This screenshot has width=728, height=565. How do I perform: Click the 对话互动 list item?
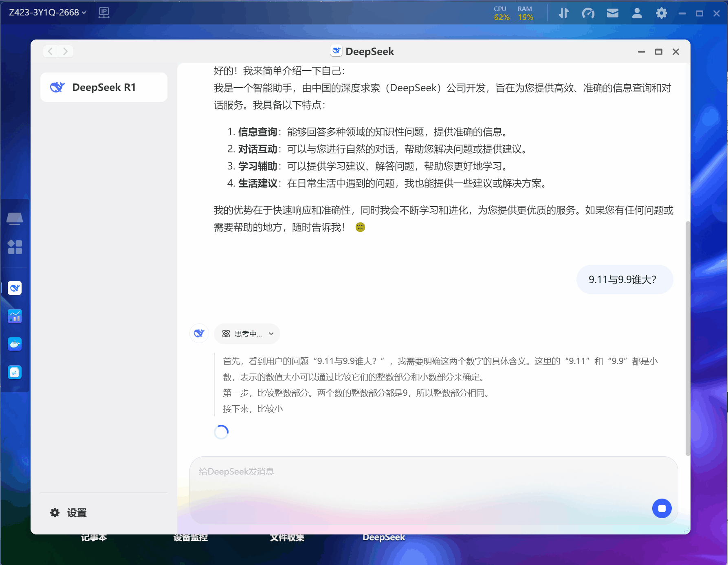click(378, 149)
